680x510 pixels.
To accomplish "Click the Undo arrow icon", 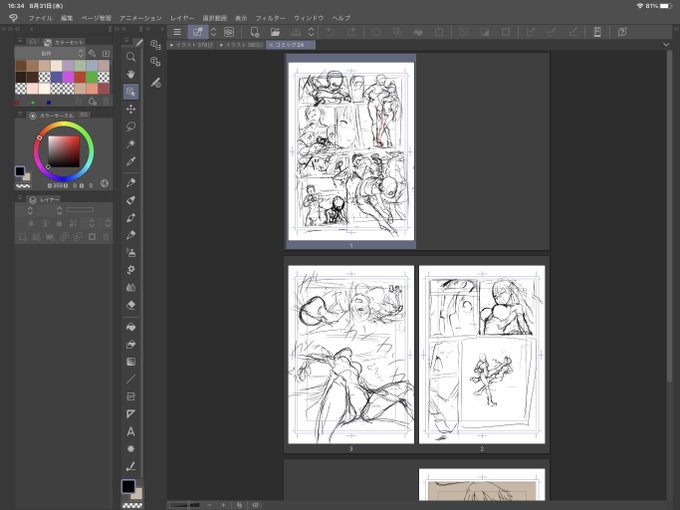I will [330, 32].
